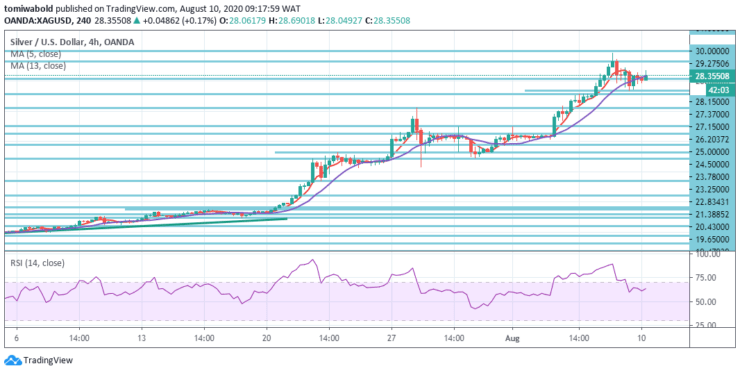Click the L:28.04927 low value in header
The width and height of the screenshot is (740, 373).
point(341,21)
